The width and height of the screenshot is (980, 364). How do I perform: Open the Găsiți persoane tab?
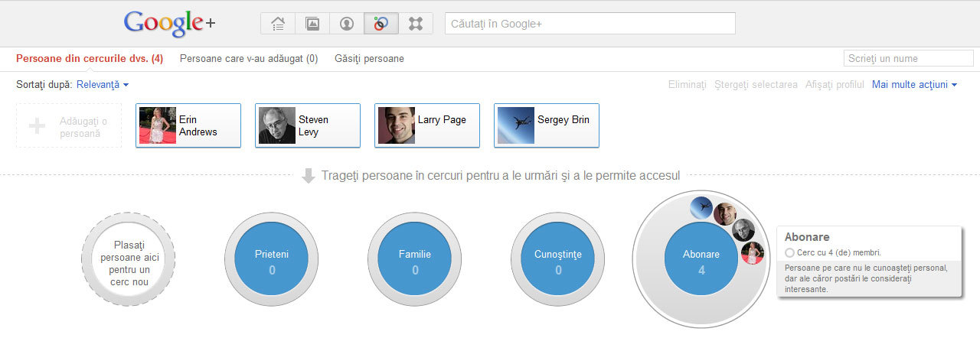(x=369, y=58)
